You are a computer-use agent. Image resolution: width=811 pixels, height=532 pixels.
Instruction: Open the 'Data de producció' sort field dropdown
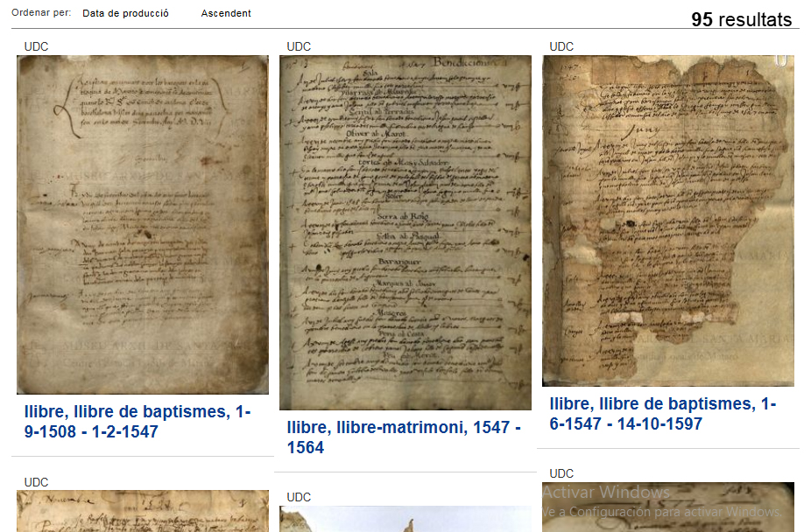pos(126,13)
